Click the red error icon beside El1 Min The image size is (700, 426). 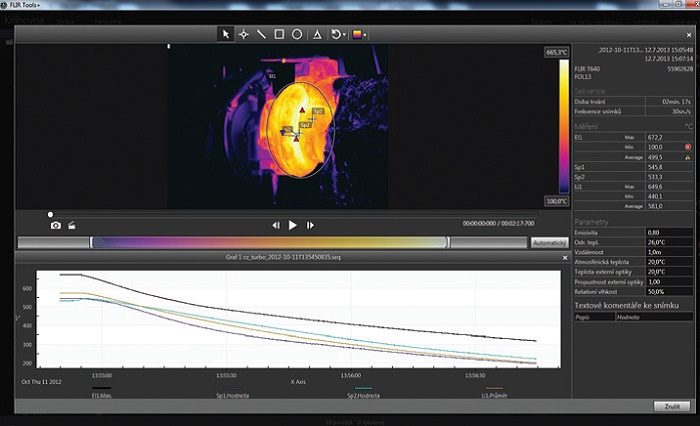click(688, 147)
